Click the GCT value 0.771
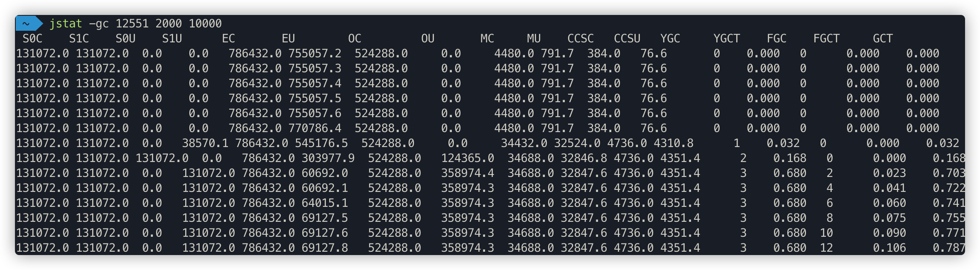The width and height of the screenshot is (980, 270). tap(949, 233)
